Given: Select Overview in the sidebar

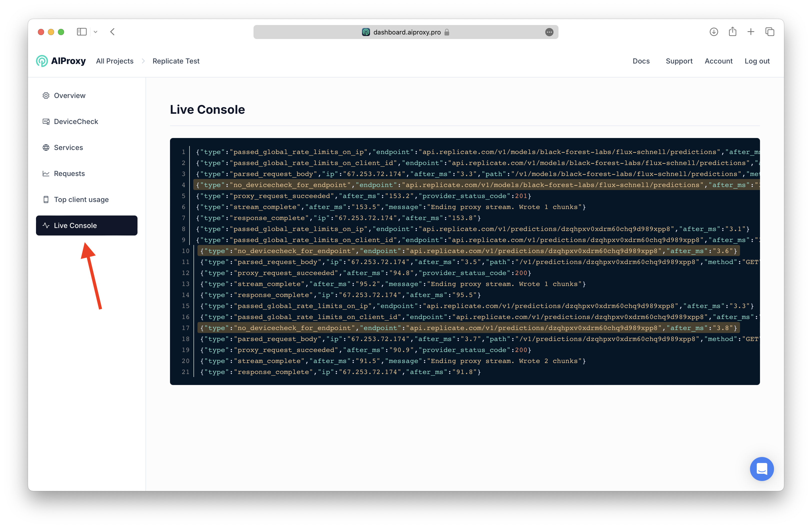Looking at the screenshot, I should [x=87, y=95].
